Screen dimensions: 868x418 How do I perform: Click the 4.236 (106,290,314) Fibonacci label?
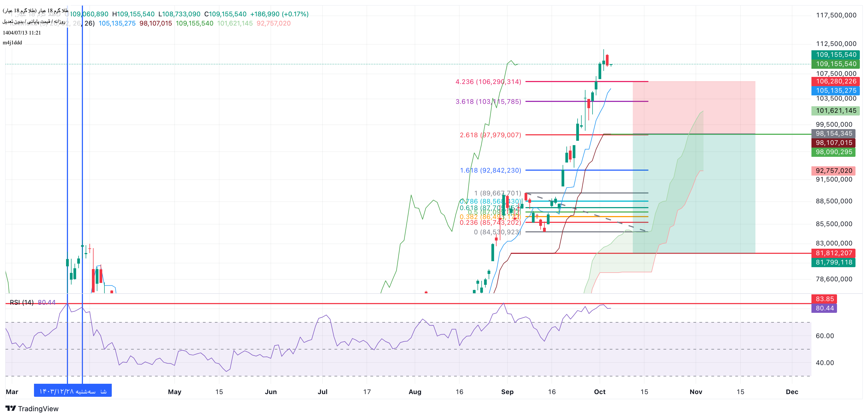pyautogui.click(x=488, y=82)
